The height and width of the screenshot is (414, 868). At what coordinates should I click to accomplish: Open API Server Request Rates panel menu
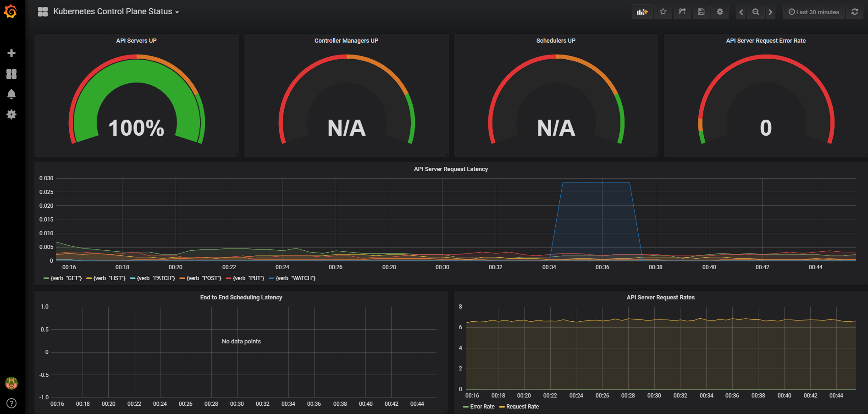[660, 298]
